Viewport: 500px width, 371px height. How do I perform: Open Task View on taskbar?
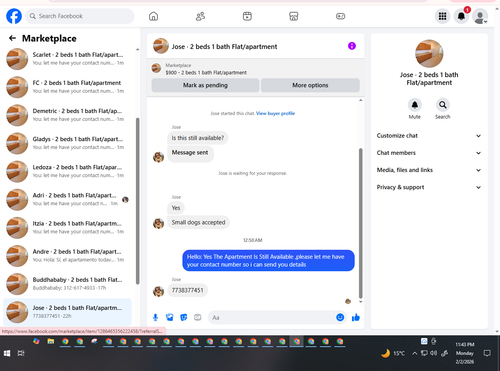[21, 353]
